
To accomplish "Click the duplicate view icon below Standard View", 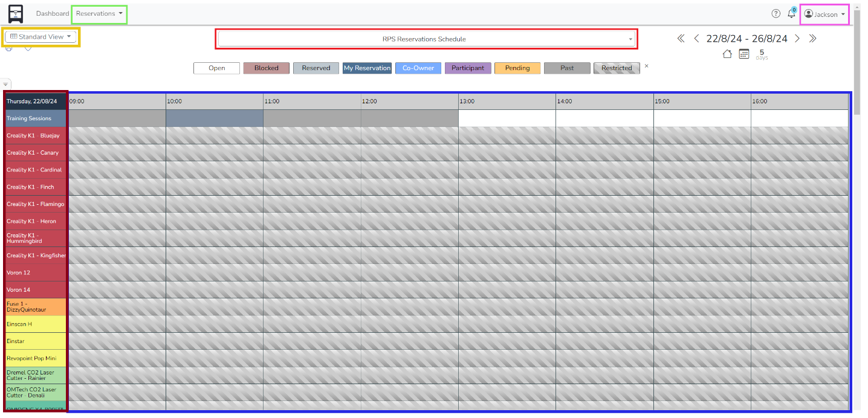I will [x=8, y=50].
